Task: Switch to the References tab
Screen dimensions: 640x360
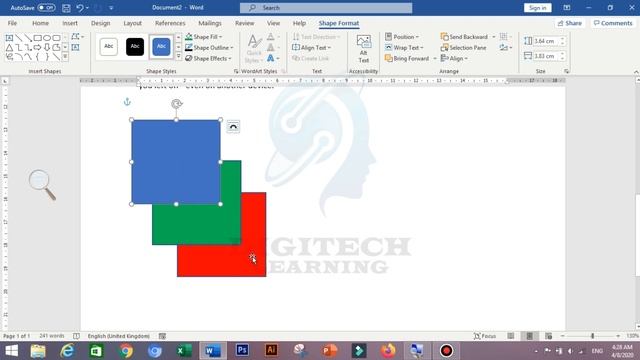Action: [x=170, y=23]
